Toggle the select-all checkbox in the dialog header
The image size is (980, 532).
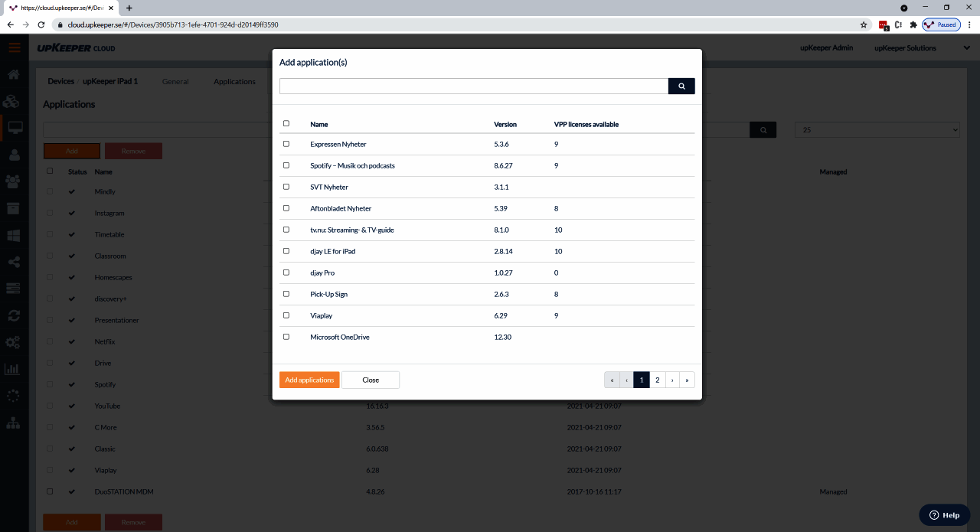point(286,122)
